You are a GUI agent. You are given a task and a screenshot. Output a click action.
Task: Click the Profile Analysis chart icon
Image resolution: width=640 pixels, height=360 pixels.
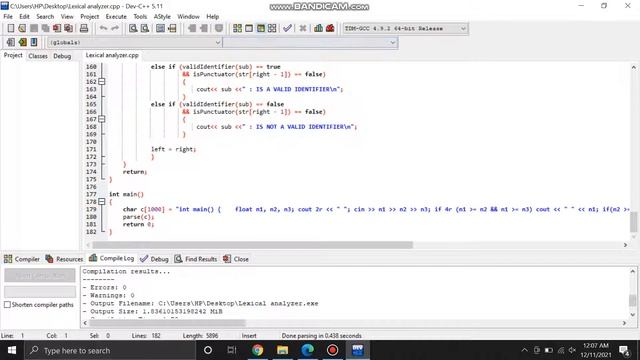point(318,28)
